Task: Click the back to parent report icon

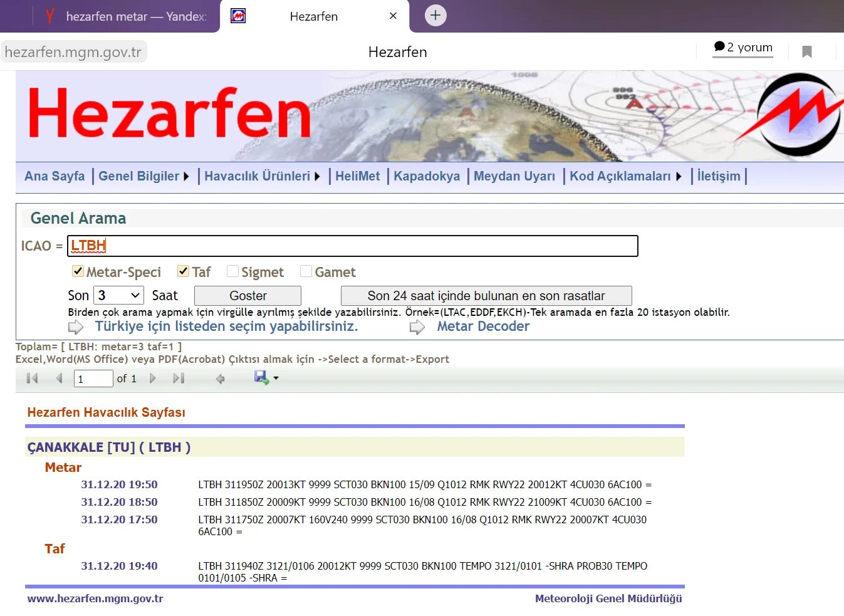Action: tap(220, 378)
